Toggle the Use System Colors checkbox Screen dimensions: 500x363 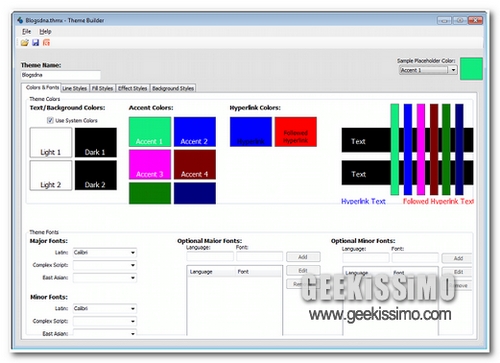click(50, 120)
